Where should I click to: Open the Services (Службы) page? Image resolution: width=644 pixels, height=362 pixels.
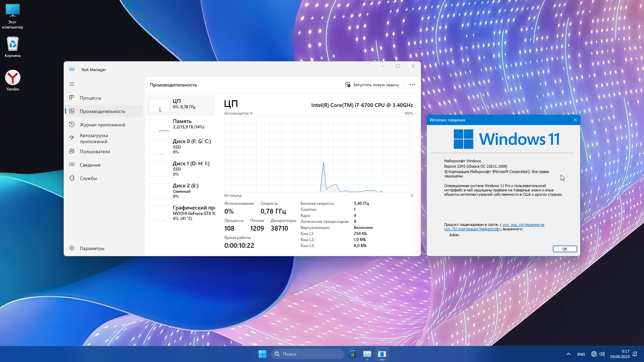coord(88,178)
